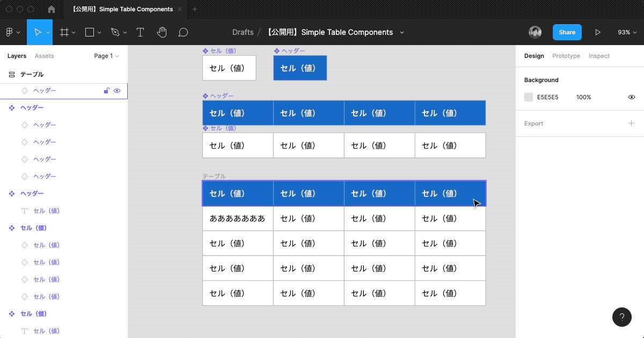
Task: Open the zoom level dropdown
Action: pos(627,32)
